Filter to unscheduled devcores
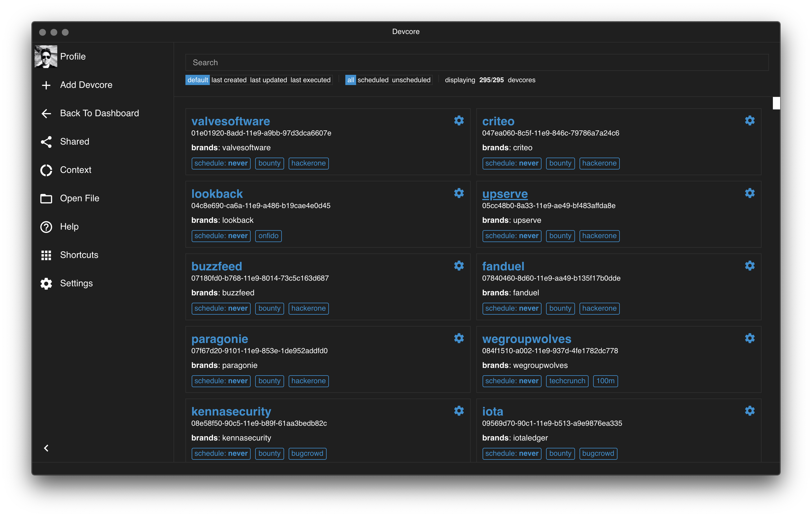812x517 pixels. [411, 80]
